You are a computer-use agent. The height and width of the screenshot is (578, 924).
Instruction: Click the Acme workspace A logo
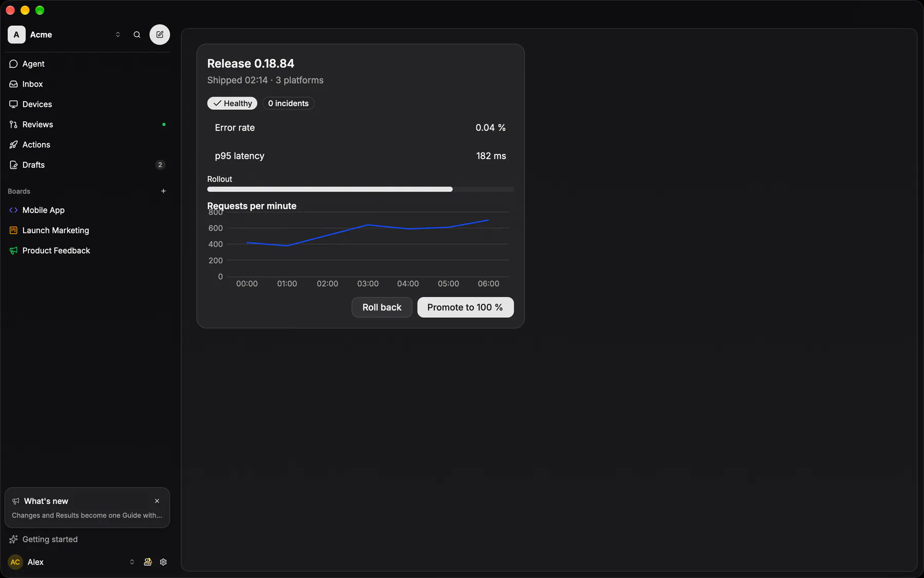point(16,34)
